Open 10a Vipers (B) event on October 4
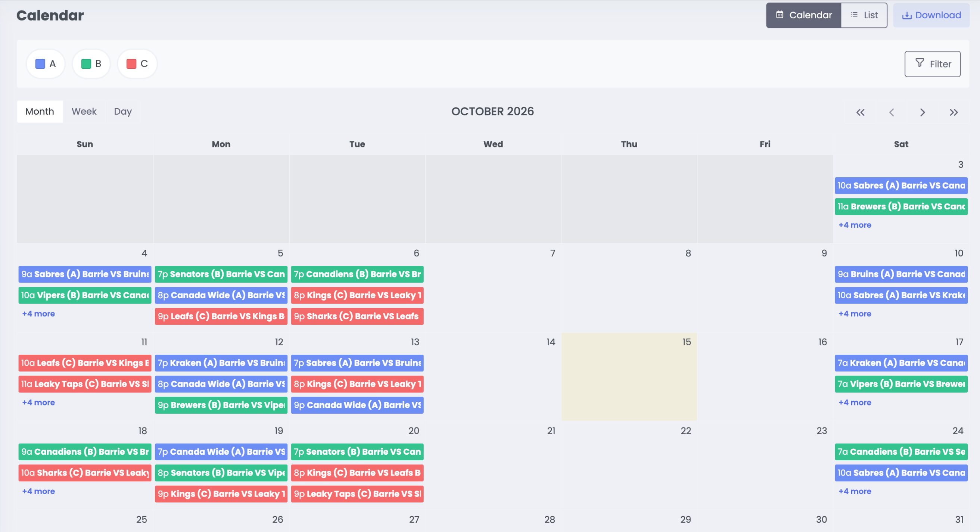Screen dimensions: 980x532 click(85, 295)
